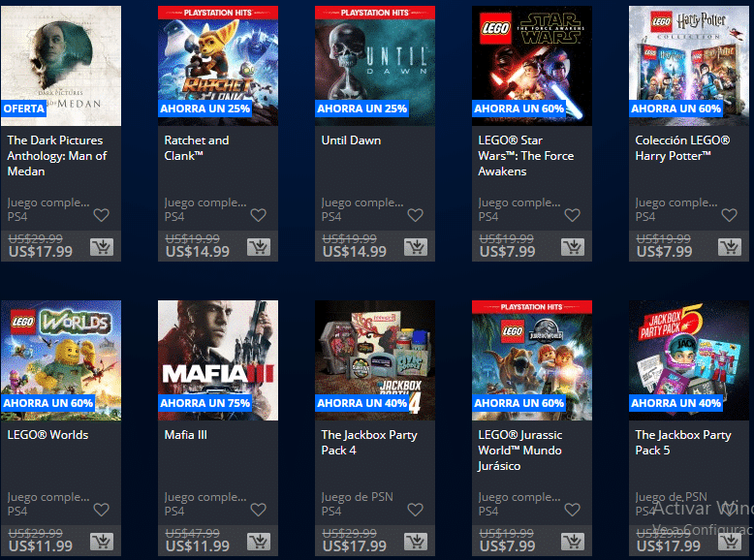Toggle wishlist heart for Man of Medan
This screenshot has width=754, height=560.
click(x=102, y=215)
